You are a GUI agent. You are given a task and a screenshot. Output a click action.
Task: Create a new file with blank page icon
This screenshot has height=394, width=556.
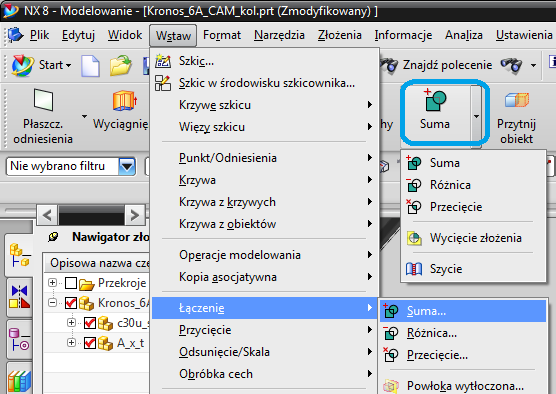point(90,66)
